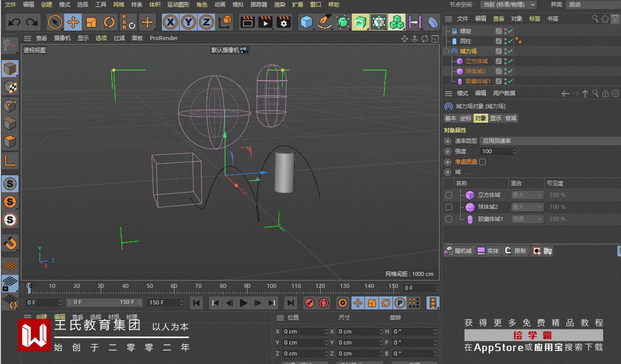Click animation radio dot beside 强度
The image size is (621, 364).
(448, 151)
